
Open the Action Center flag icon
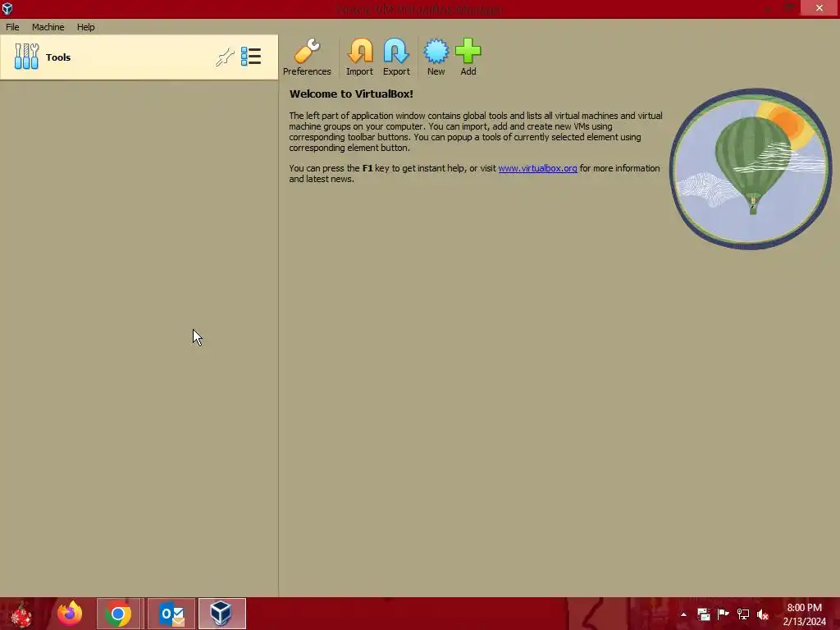pos(724,614)
